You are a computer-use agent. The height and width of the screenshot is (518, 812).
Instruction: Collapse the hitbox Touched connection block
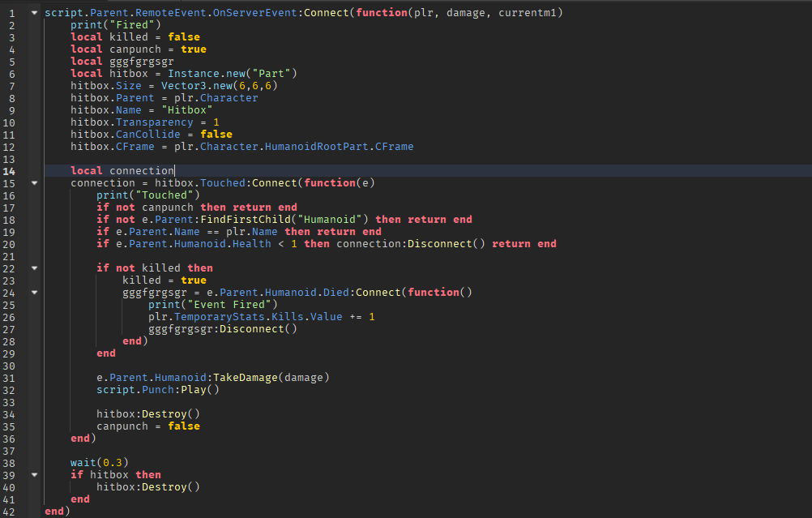click(x=33, y=182)
